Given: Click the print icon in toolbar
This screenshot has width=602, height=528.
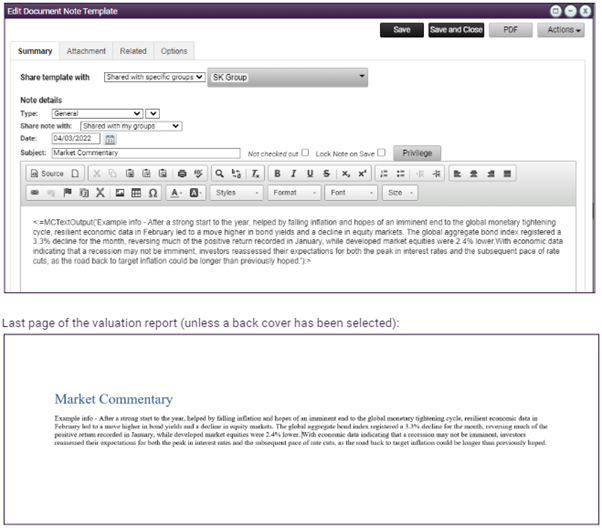Looking at the screenshot, I should [x=181, y=173].
